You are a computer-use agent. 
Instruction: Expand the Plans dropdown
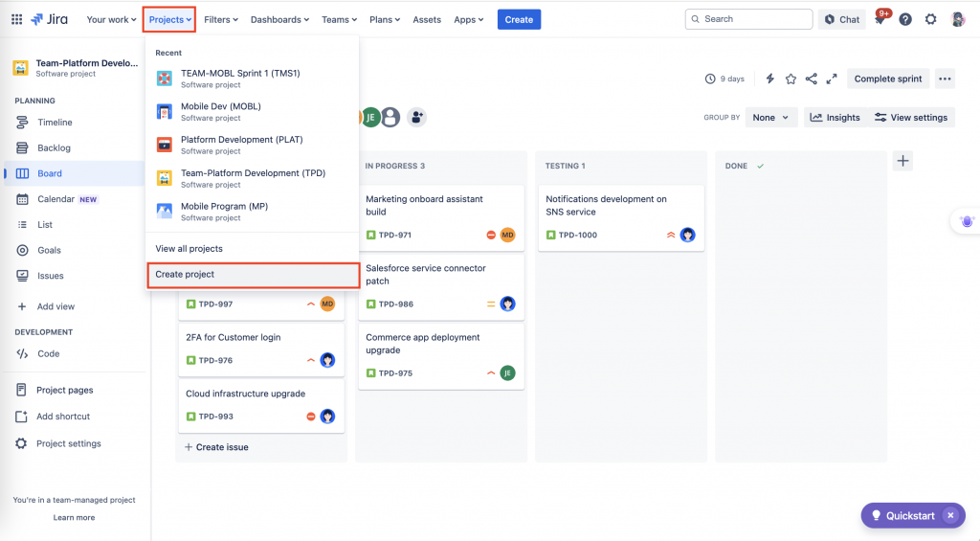(x=385, y=19)
